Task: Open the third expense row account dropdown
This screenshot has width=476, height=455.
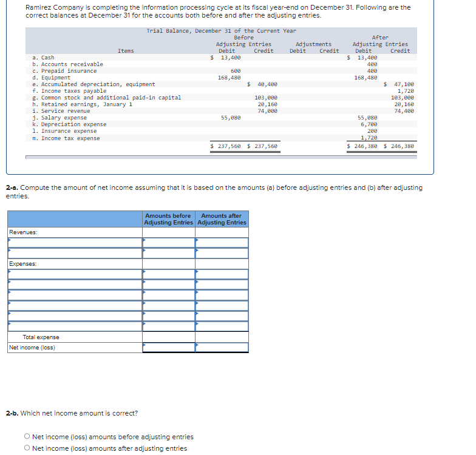Action: (75, 295)
